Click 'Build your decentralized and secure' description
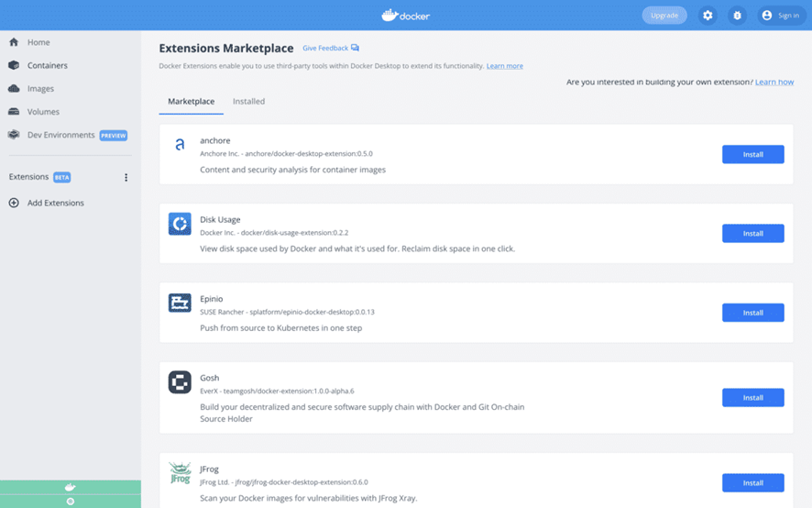Image resolution: width=812 pixels, height=508 pixels. pos(362,413)
